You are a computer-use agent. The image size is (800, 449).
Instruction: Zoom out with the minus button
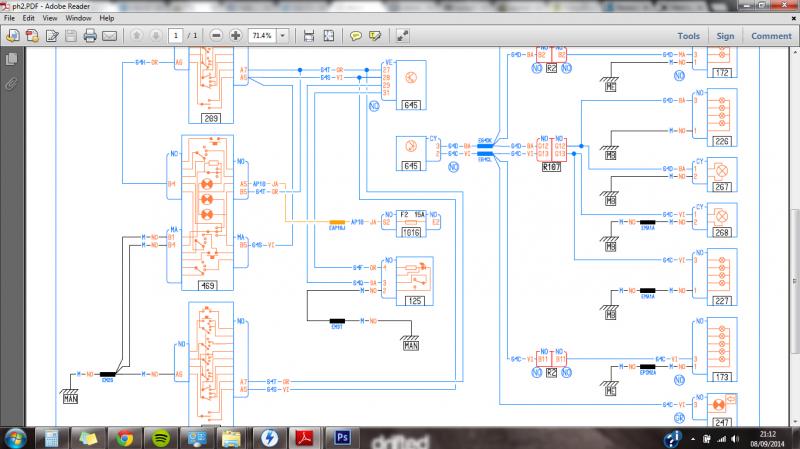click(x=216, y=36)
